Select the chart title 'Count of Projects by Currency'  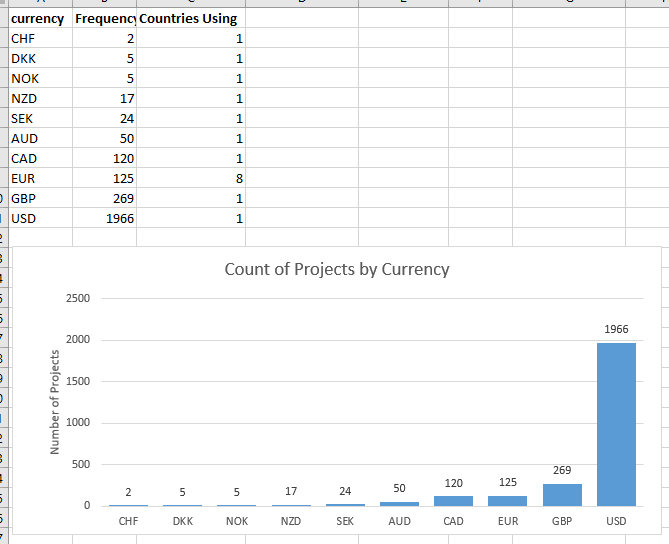(337, 269)
